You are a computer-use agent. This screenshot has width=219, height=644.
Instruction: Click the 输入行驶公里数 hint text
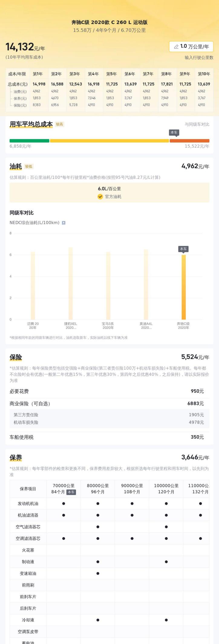click(199, 57)
